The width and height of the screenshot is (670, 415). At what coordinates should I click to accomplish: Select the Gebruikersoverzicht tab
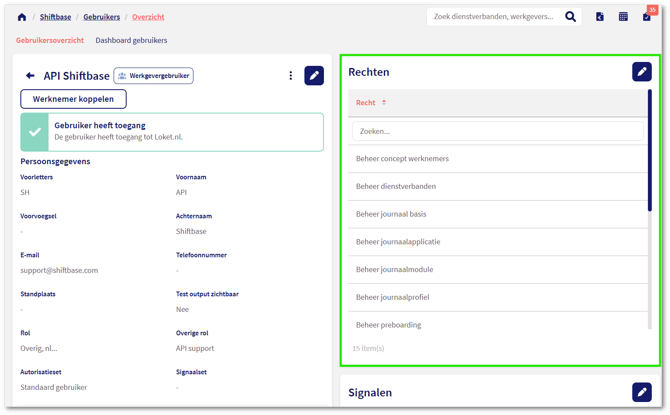click(50, 41)
